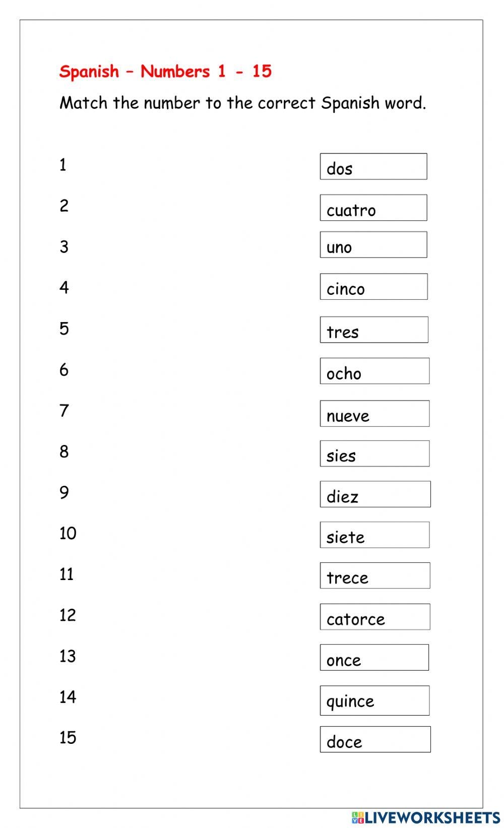
Task: Click the "quince" word box
Action: pyautogui.click(x=374, y=700)
